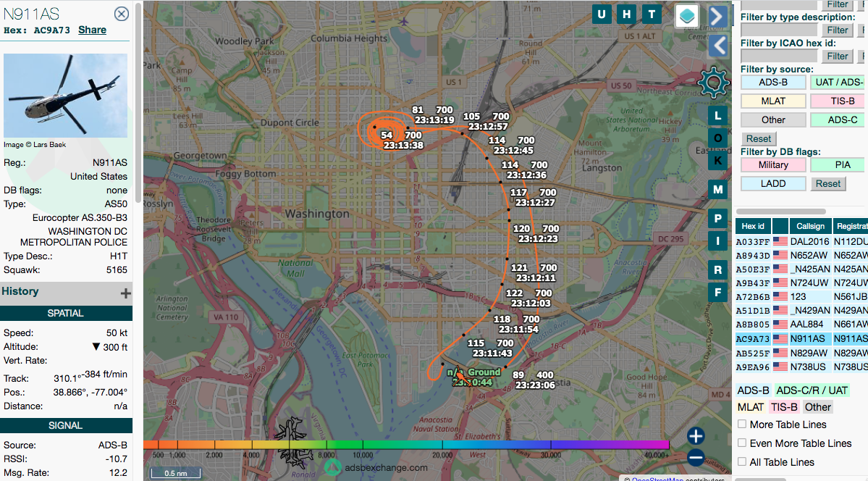
Task: Click the MLAT legend color label
Action: click(751, 407)
